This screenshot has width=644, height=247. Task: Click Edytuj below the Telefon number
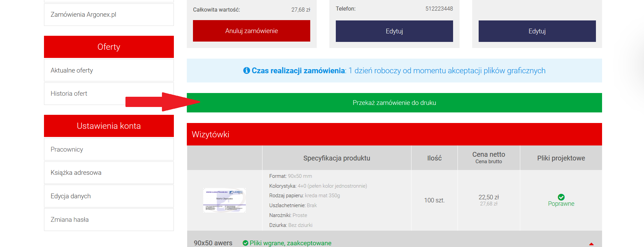pos(394,31)
